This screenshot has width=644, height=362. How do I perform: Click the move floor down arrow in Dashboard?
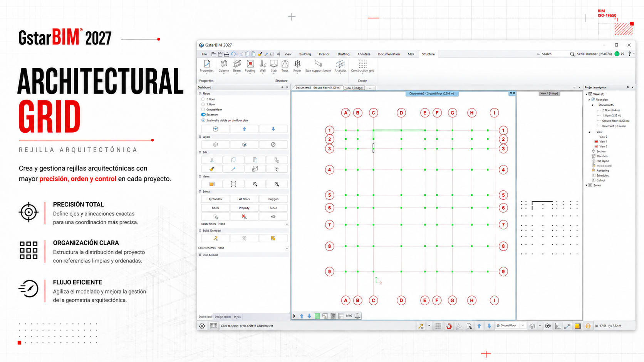[273, 129]
